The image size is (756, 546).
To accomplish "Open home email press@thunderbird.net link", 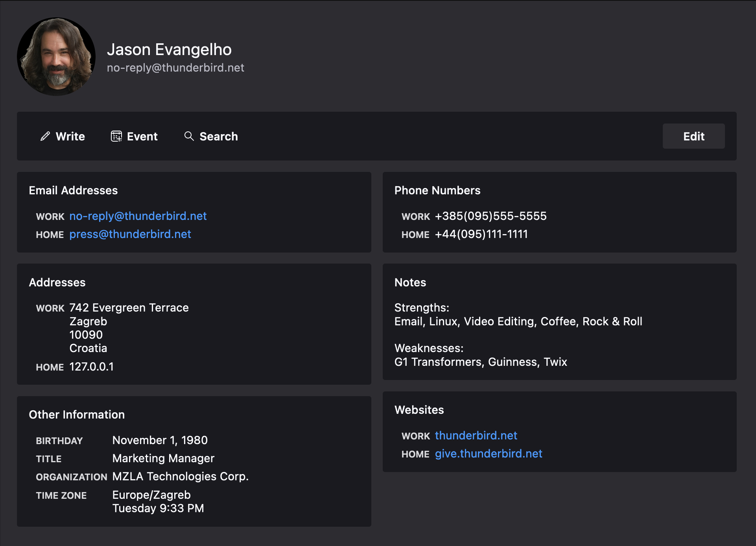I will coord(130,234).
